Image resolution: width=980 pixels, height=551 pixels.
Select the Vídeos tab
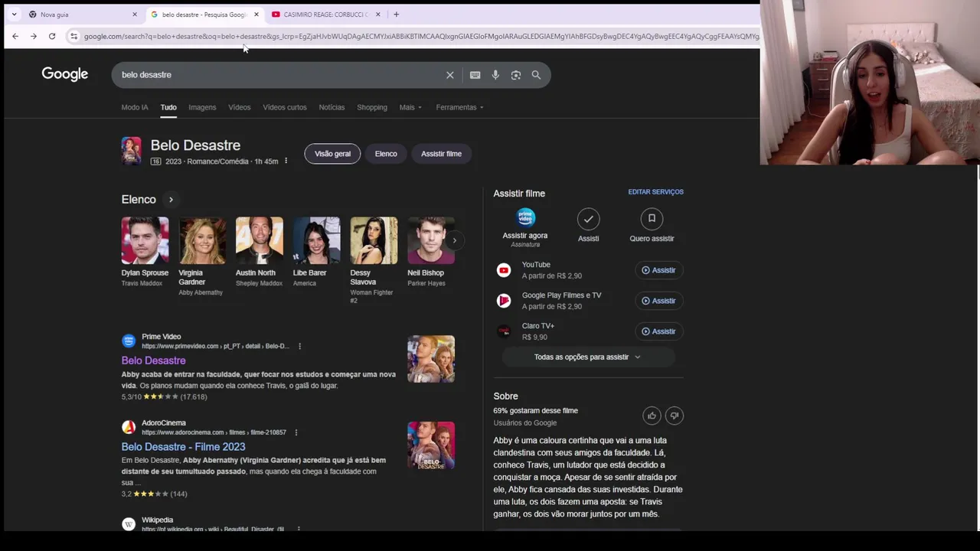click(x=239, y=107)
